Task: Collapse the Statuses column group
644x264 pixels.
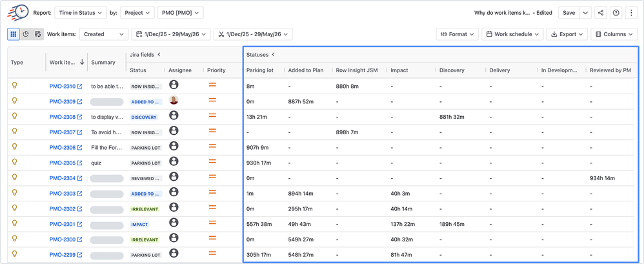Action: pos(273,55)
